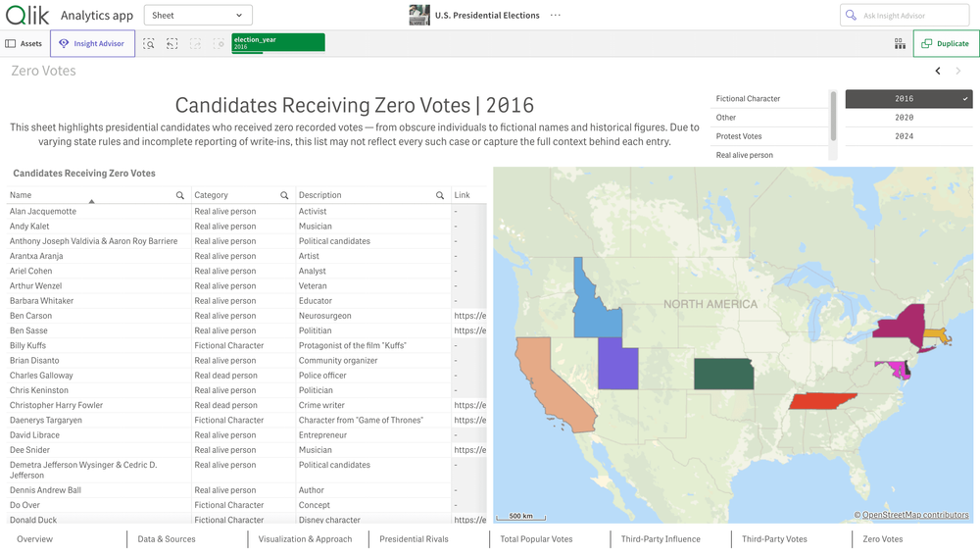Switch to the Overview tab
This screenshot has width=980, height=556.
(x=35, y=539)
